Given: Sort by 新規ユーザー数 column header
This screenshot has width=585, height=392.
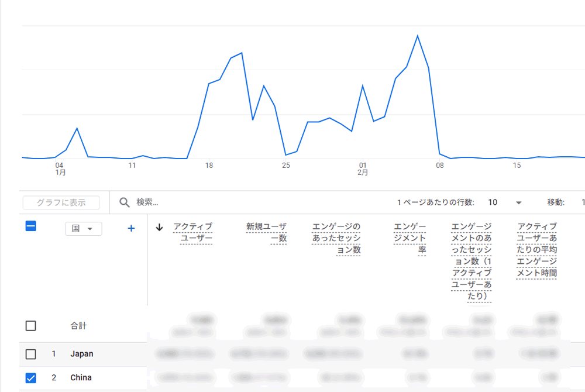Looking at the screenshot, I should pos(266,232).
